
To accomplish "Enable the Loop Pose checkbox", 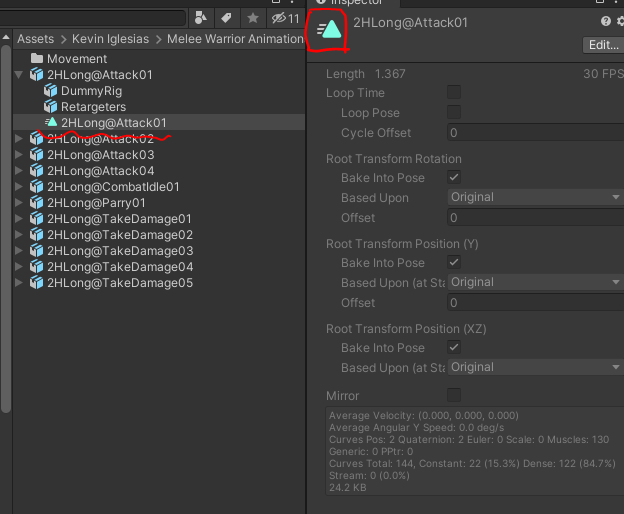I will point(454,112).
